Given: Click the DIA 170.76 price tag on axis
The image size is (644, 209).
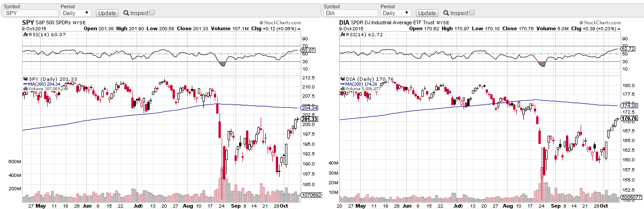Looking at the screenshot, I should 628,118.
